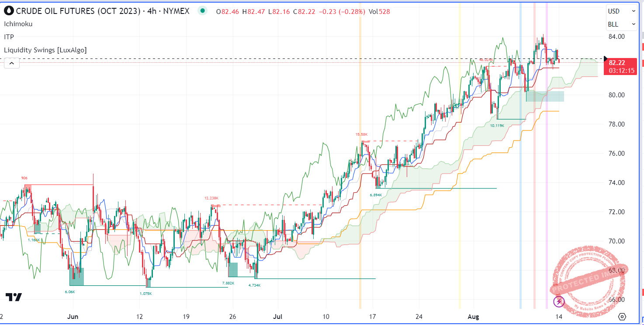The image size is (644, 325).
Task: Click the 80.00 price scale label
Action: tap(616, 95)
